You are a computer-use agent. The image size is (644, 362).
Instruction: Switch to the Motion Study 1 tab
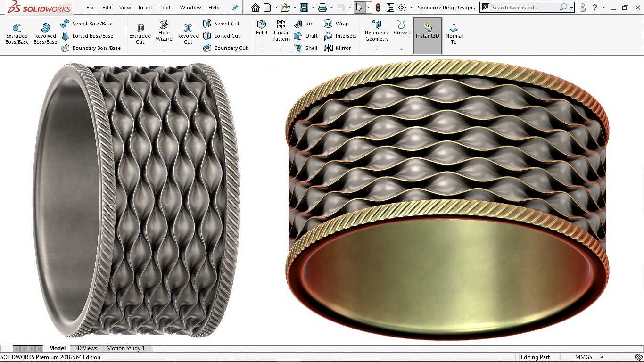[125, 348]
